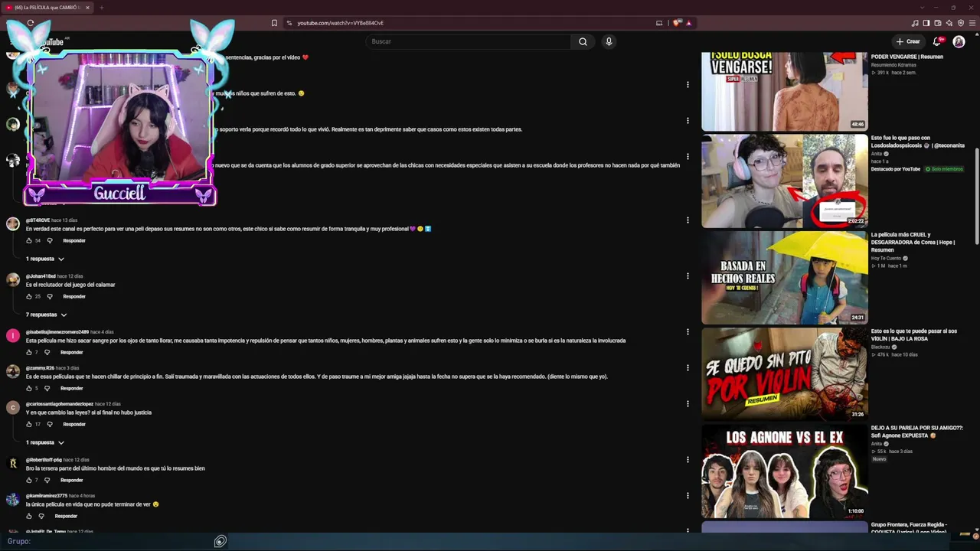Reply to the @Johan418xd comment
980x551 pixels.
pos(74,296)
